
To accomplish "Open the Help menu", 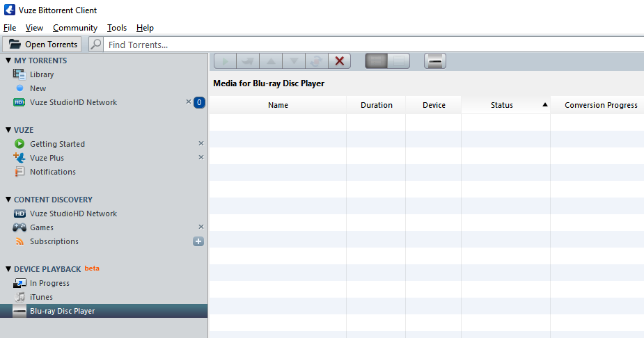I will (145, 28).
